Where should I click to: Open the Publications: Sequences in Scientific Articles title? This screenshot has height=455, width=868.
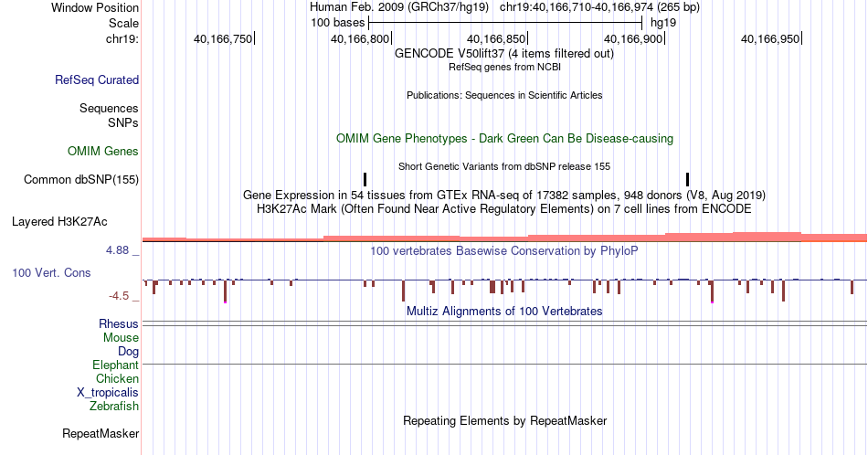(504, 95)
